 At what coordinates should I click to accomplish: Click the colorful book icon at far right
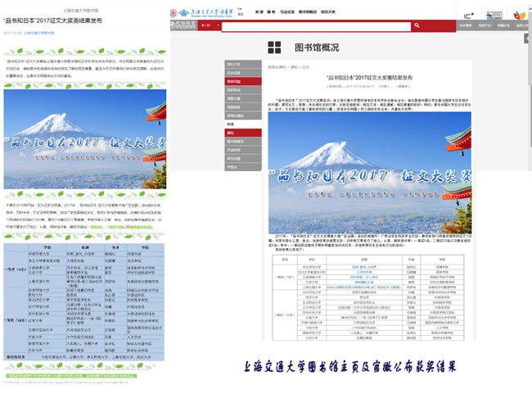pyautogui.click(x=519, y=16)
